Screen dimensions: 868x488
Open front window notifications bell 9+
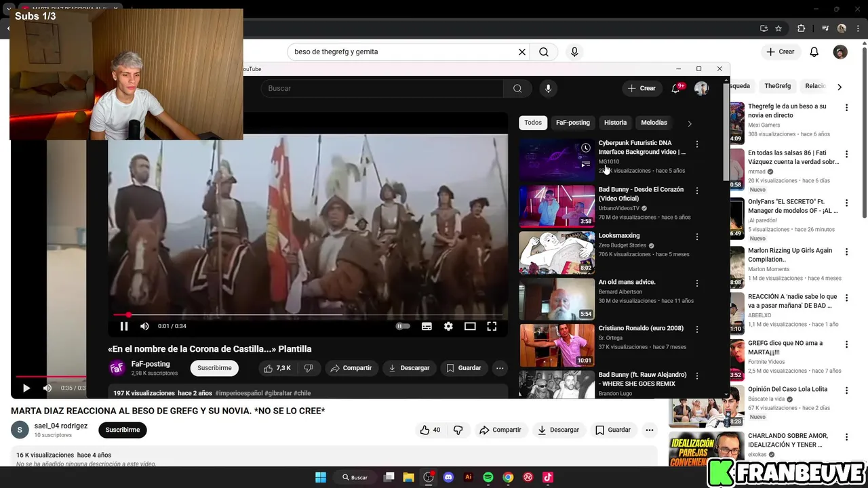tap(676, 88)
